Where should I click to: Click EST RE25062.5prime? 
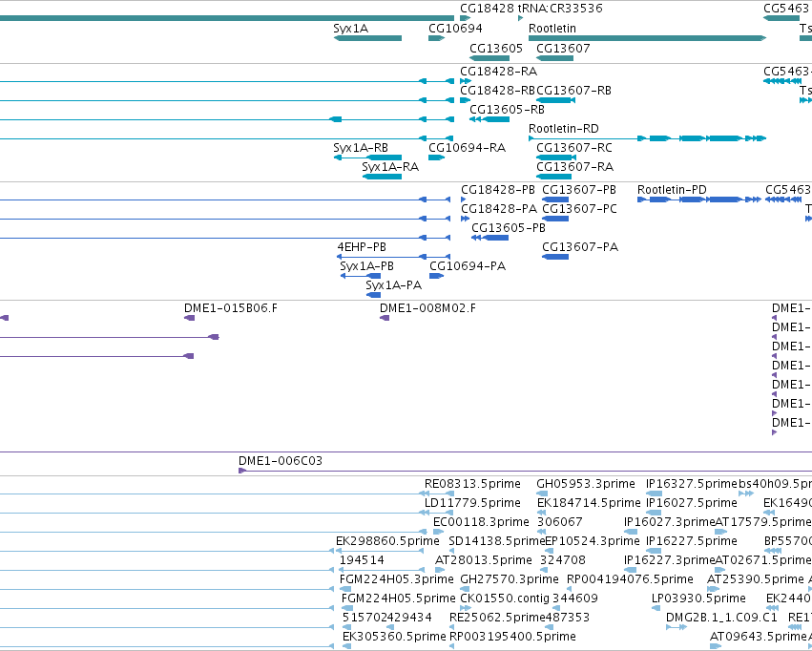(497, 618)
